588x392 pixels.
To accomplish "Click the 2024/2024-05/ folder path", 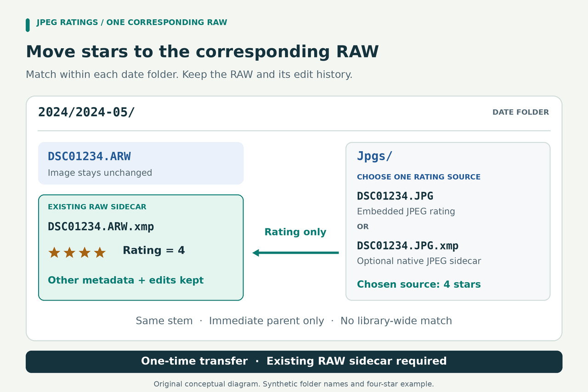I will point(86,112).
